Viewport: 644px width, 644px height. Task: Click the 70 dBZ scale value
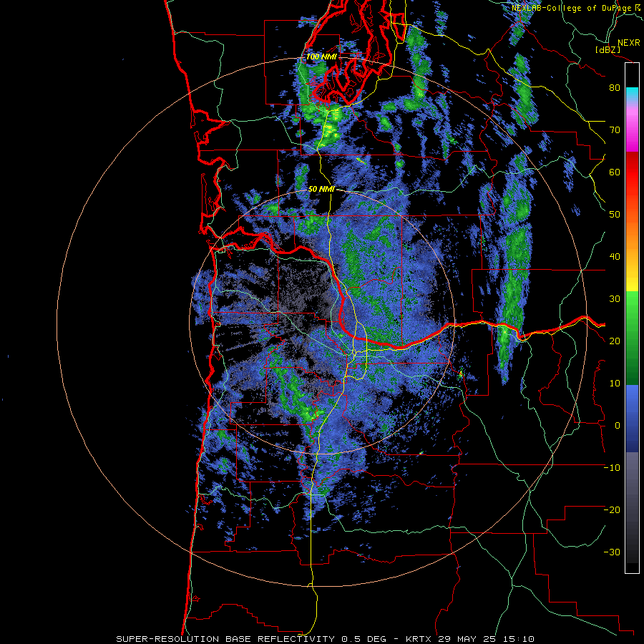(615, 130)
